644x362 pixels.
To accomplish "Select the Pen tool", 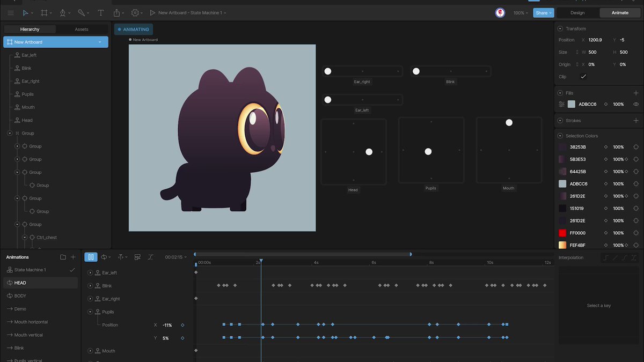I will [63, 12].
